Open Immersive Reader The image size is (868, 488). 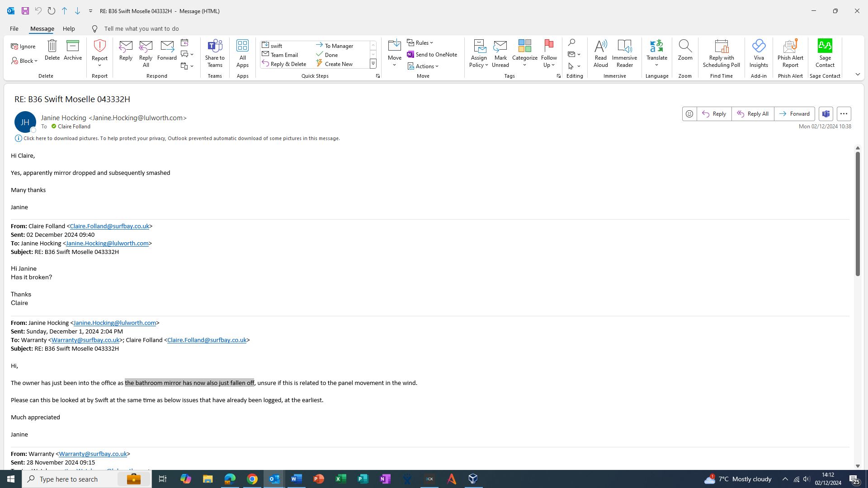[624, 53]
